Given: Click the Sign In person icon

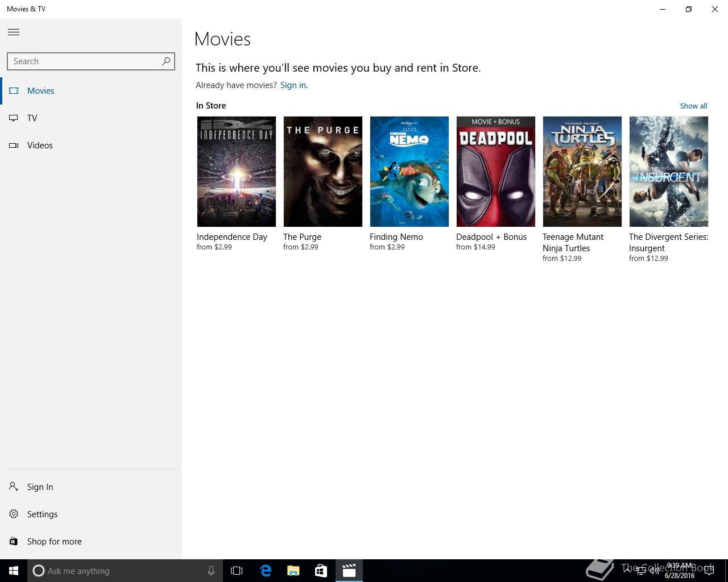Looking at the screenshot, I should tap(14, 487).
